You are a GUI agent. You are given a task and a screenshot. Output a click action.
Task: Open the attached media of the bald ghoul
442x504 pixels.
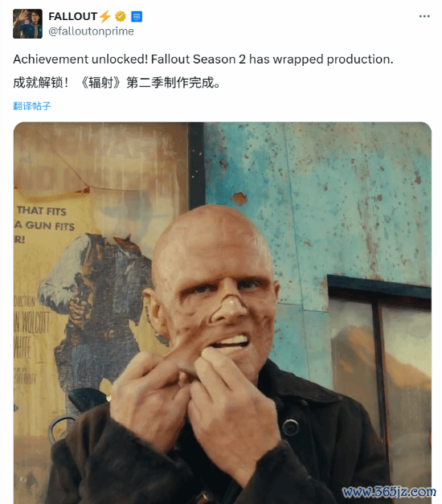[223, 313]
